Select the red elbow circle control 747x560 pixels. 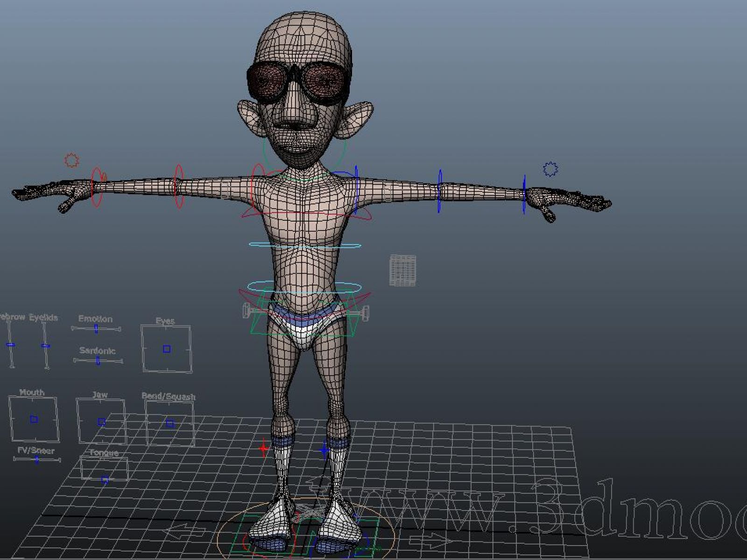pyautogui.click(x=178, y=186)
